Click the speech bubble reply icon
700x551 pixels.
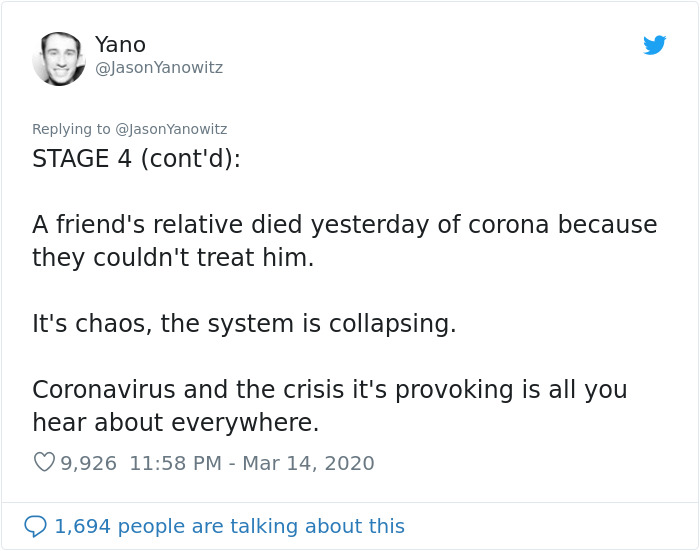[x=35, y=526]
